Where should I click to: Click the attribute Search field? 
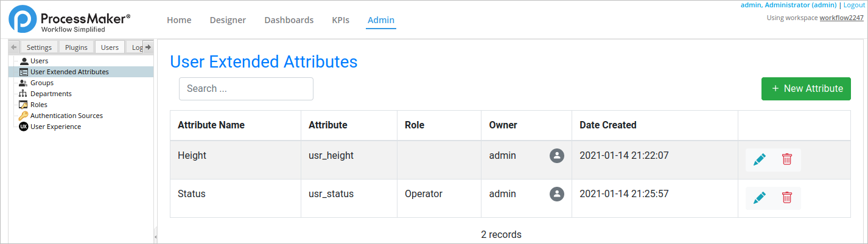tap(246, 89)
